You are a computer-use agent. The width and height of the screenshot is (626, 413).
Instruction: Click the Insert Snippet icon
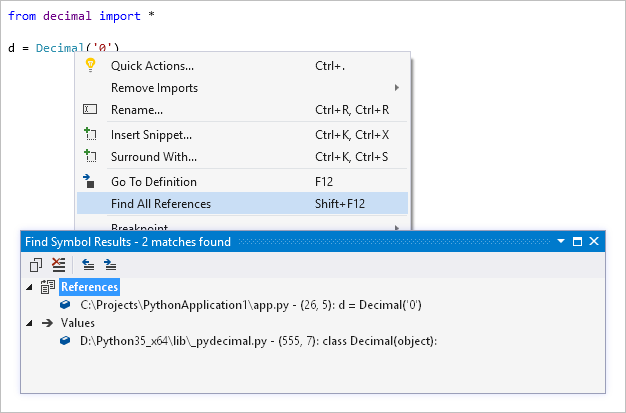point(90,134)
